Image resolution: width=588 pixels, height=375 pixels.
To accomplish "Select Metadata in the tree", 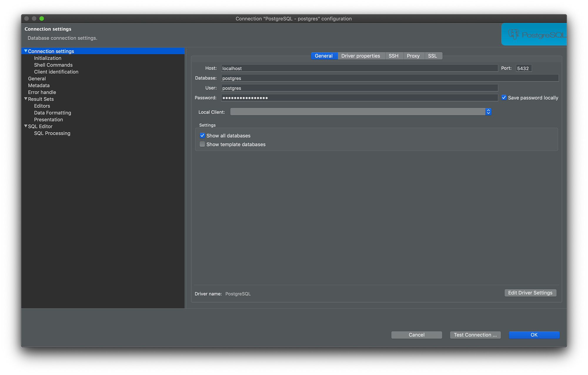I will point(39,85).
